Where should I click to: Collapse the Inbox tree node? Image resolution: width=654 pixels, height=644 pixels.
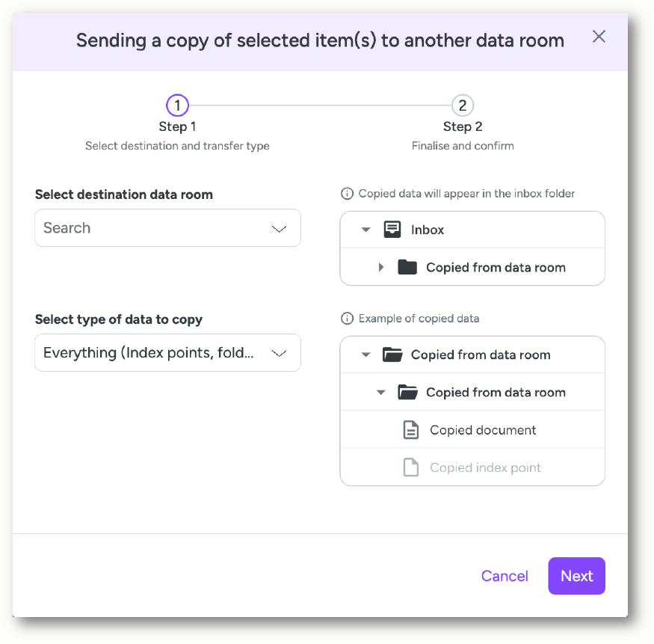point(365,230)
